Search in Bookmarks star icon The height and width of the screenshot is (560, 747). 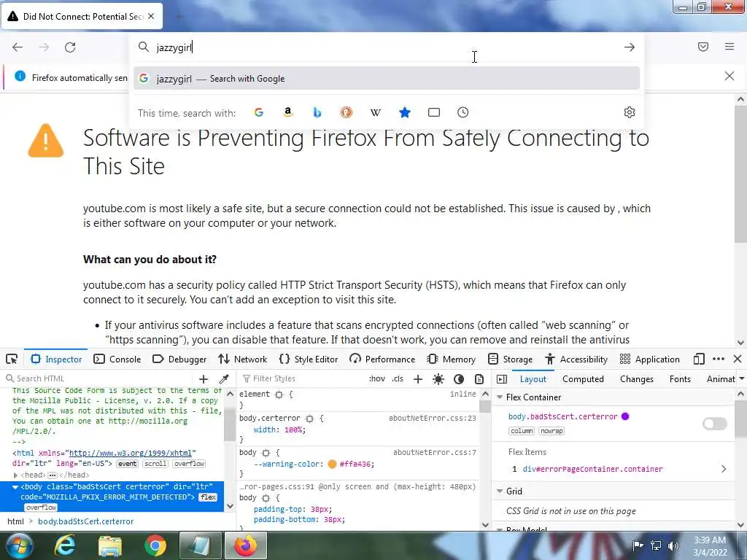coord(404,112)
